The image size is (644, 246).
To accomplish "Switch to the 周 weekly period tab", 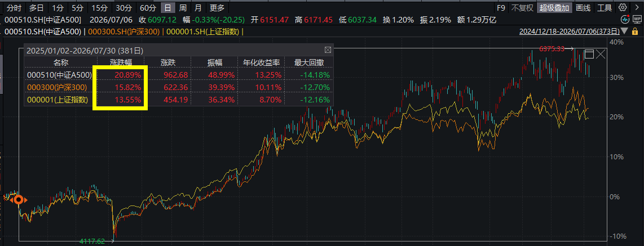I will coord(183,7).
